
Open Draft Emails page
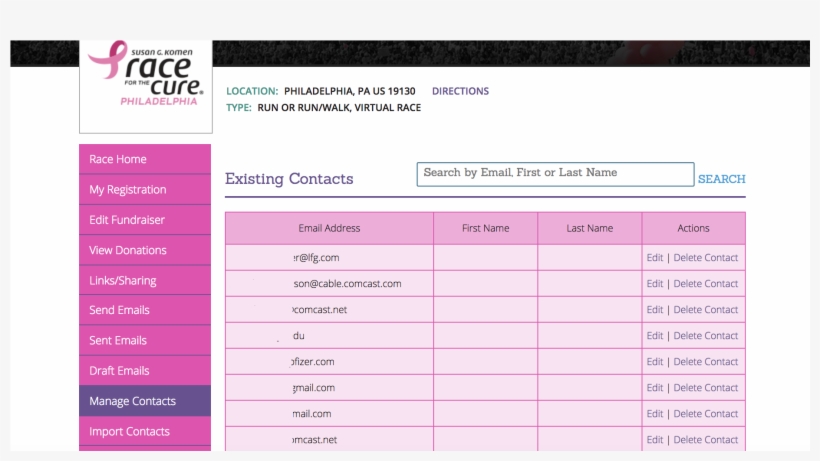[x=145, y=371]
